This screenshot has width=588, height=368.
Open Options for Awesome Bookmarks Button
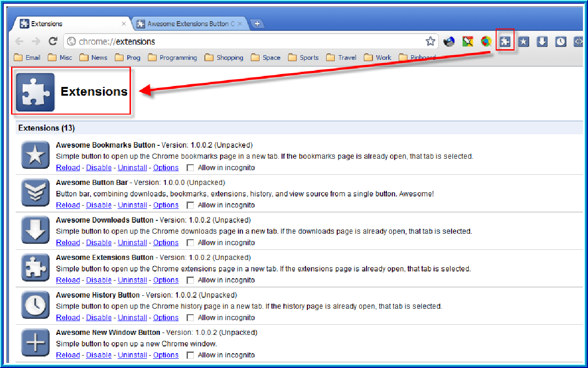click(166, 168)
